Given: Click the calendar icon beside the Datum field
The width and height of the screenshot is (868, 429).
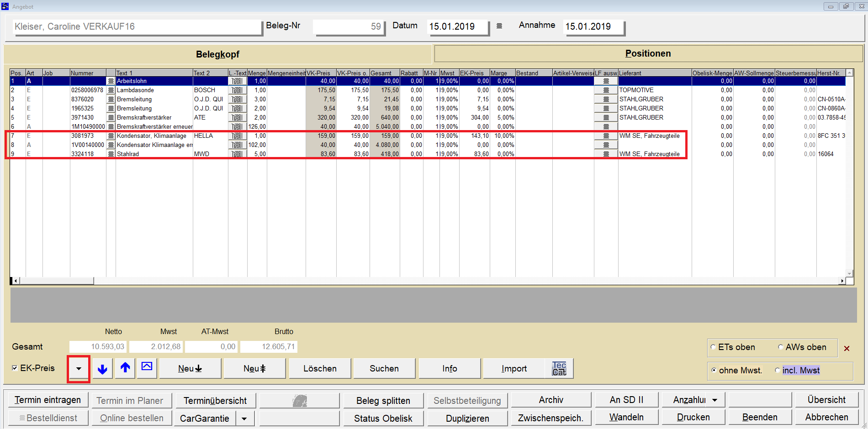Looking at the screenshot, I should click(x=499, y=26).
